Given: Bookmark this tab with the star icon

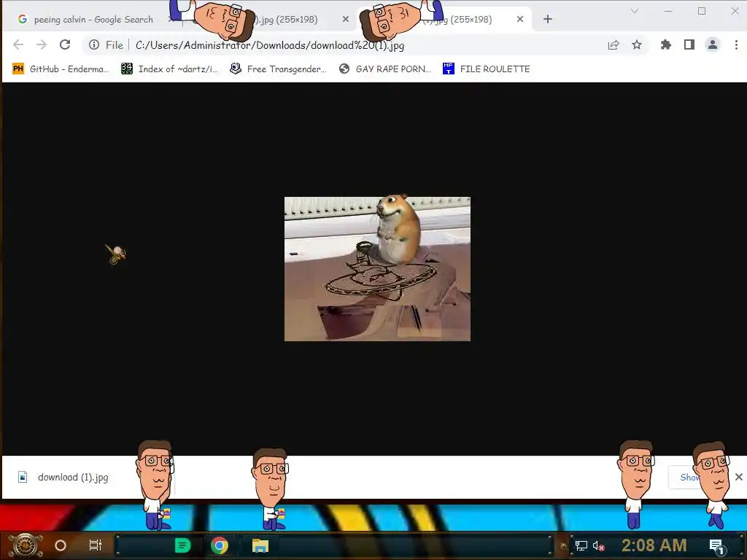Looking at the screenshot, I should point(636,44).
